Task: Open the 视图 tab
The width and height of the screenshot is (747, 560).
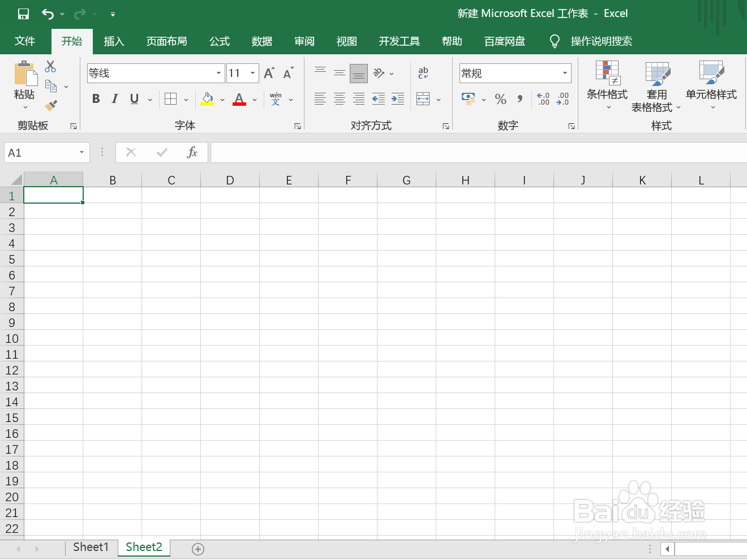Action: click(x=347, y=41)
